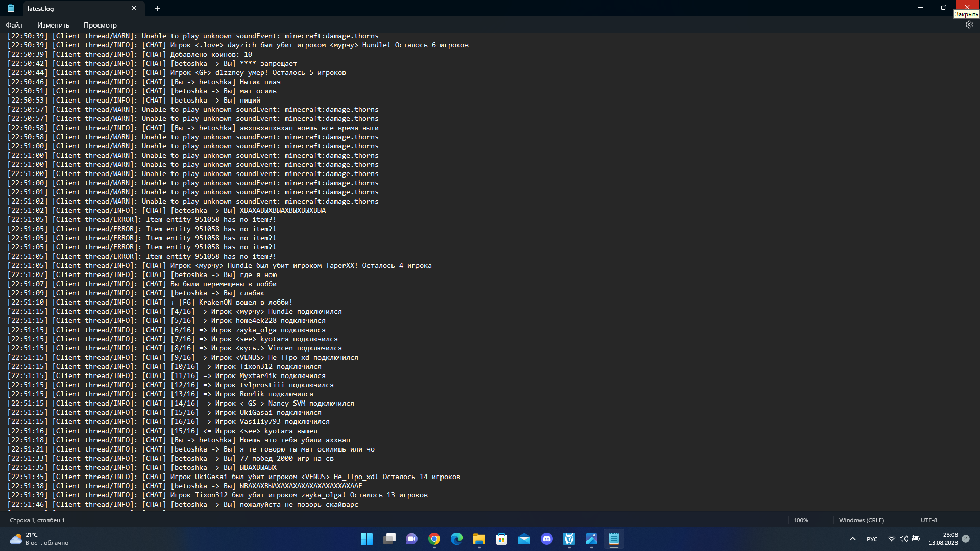This screenshot has width=980, height=551.
Task: Click the line 'Нытик плач'
Action: [144, 82]
